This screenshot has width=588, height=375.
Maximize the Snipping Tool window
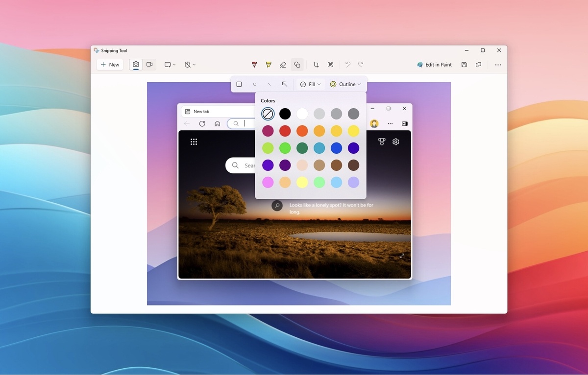coord(483,50)
